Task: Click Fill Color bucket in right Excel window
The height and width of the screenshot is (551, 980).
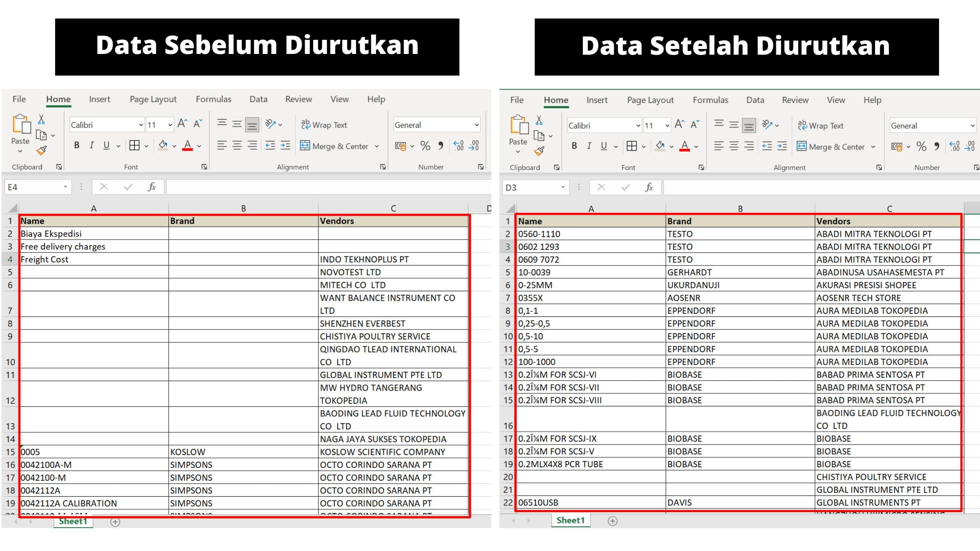Action: (x=660, y=146)
